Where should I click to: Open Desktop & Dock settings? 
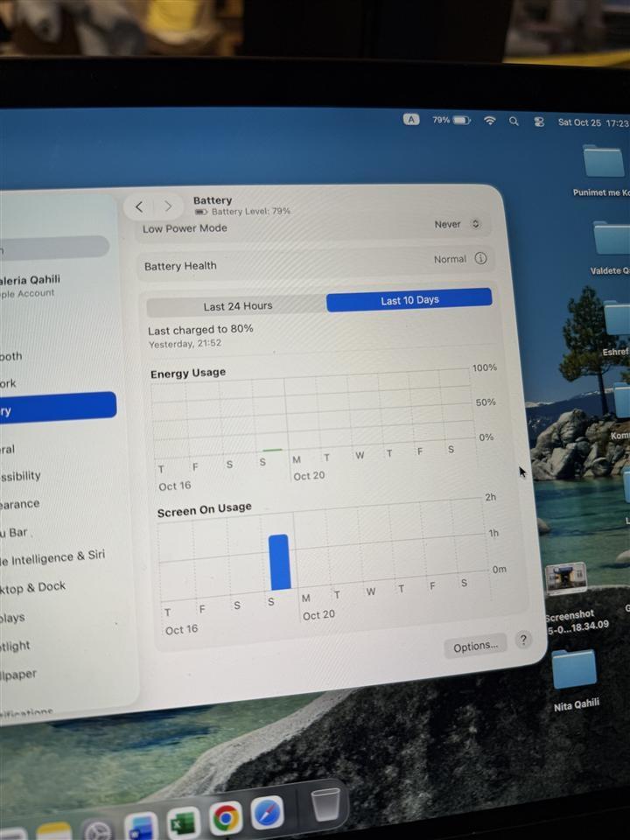pyautogui.click(x=32, y=588)
